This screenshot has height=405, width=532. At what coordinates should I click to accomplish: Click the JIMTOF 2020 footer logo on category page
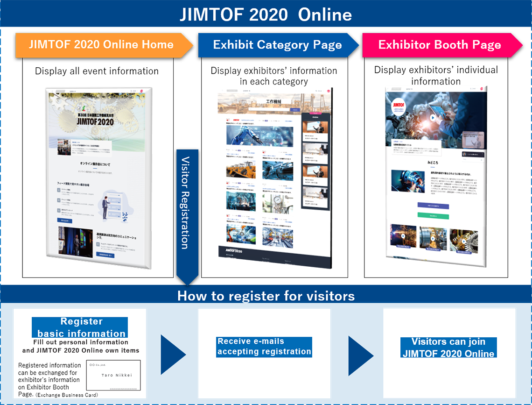[x=234, y=250]
